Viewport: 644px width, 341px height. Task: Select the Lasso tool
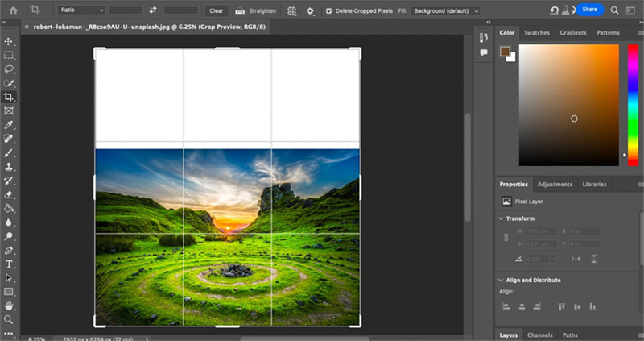(9, 69)
